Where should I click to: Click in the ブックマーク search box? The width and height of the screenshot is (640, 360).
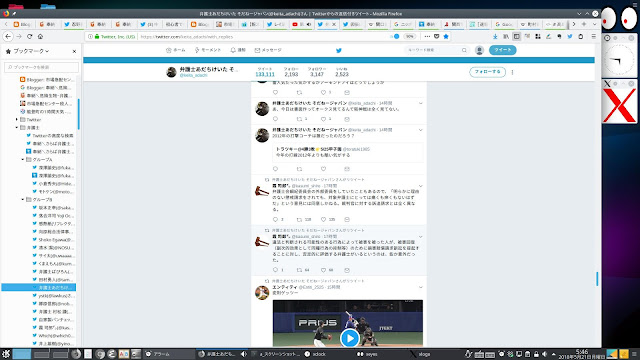point(41,67)
